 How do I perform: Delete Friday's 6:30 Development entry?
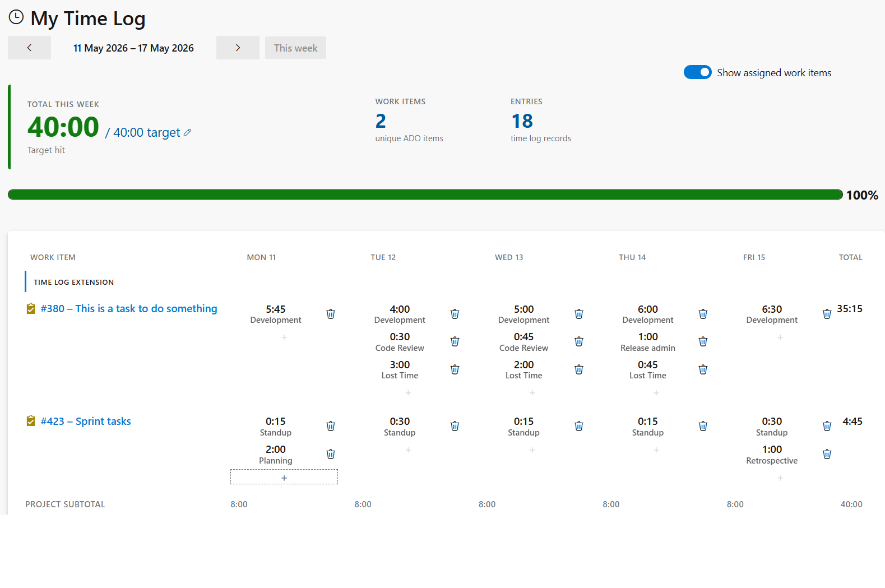[827, 314]
